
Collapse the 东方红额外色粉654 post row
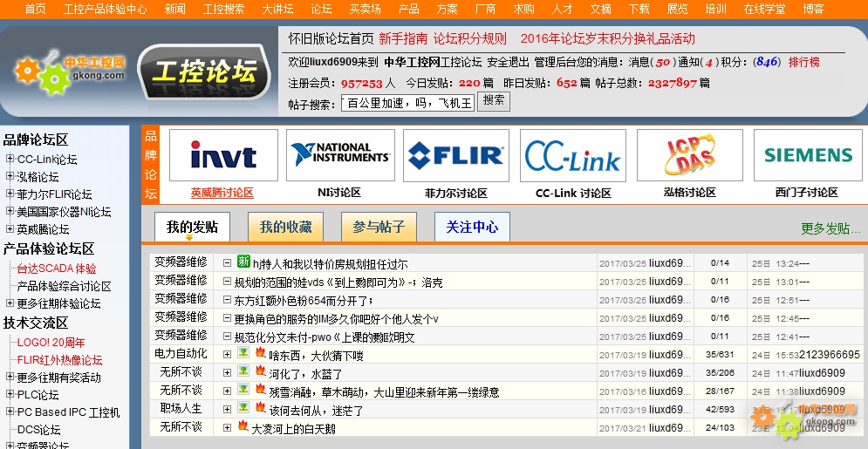pos(227,300)
